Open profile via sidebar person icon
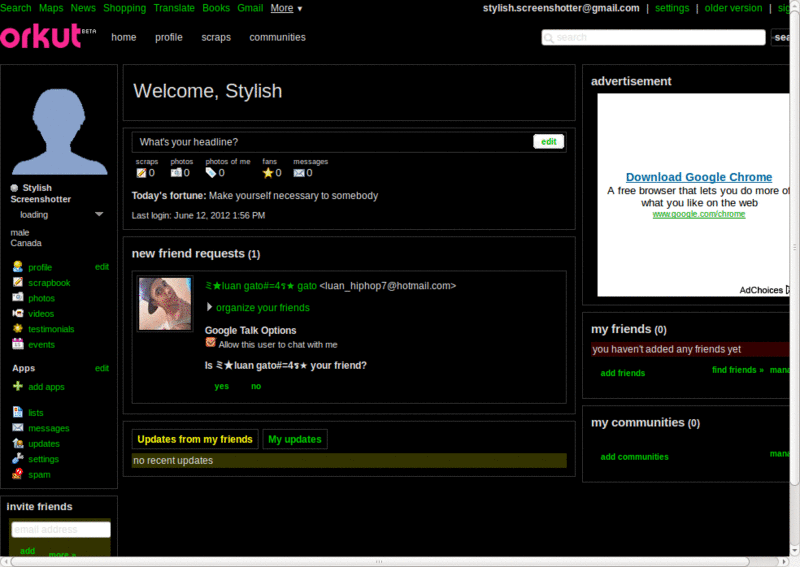 [x=18, y=266]
